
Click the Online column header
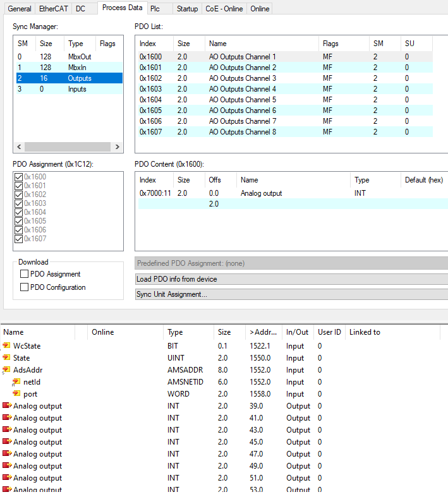pyautogui.click(x=126, y=332)
